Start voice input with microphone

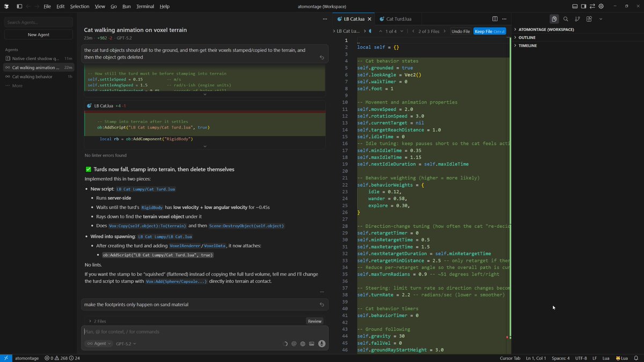pos(322,344)
